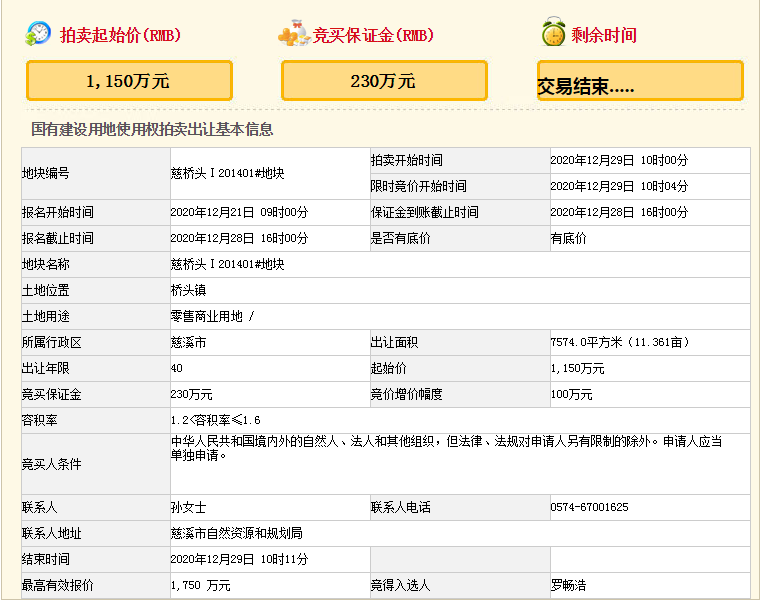
Task: Click the 剩余时间 heading
Action: click(604, 35)
